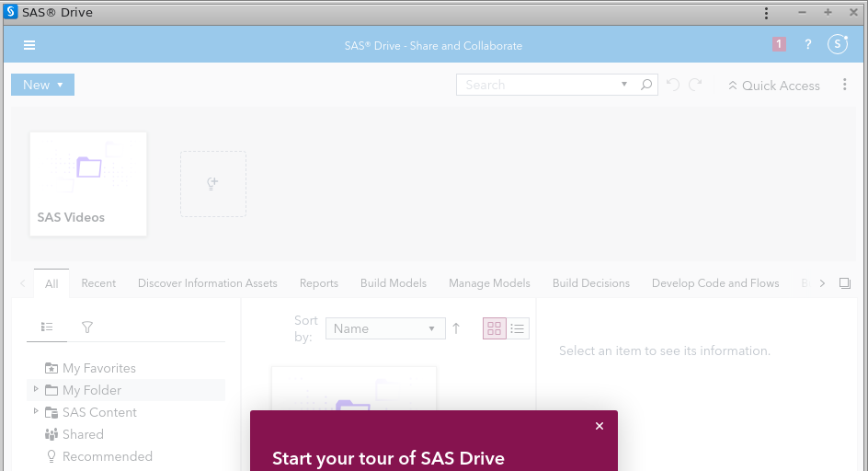Open the Drive toolbar overflow menu
Screen dimensions: 868x471
(844, 85)
